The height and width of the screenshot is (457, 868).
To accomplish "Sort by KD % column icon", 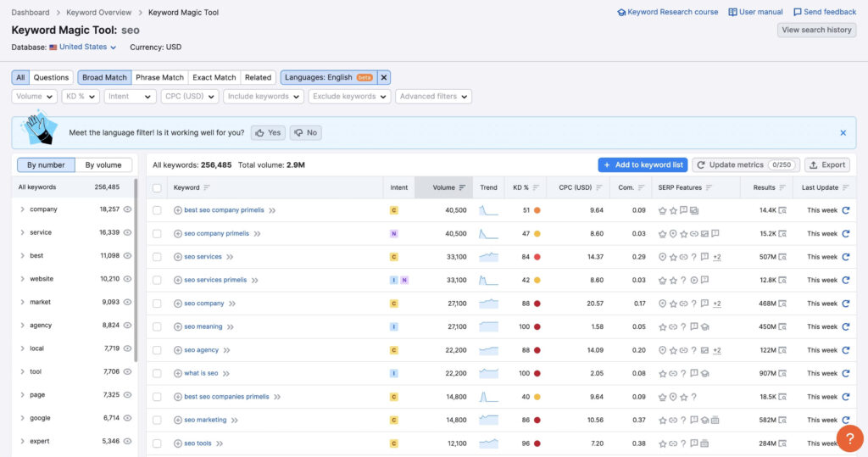I will [x=536, y=187].
